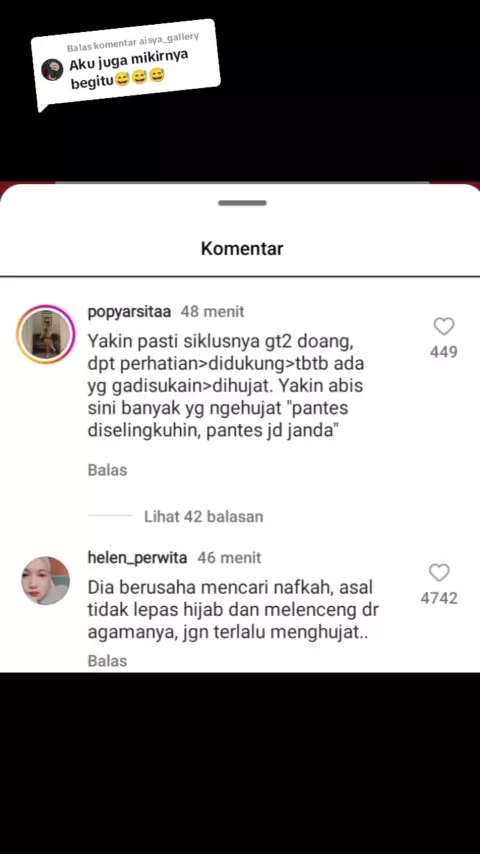Screen dimensions: 480x854
Task: Like helen_perwita's comment with the heart icon
Action: 439,572
